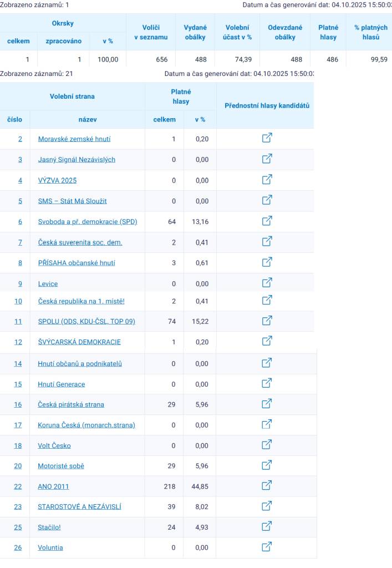Open candidate votes icon for Stačilo!
The width and height of the screenshot is (392, 568).
pos(267,526)
